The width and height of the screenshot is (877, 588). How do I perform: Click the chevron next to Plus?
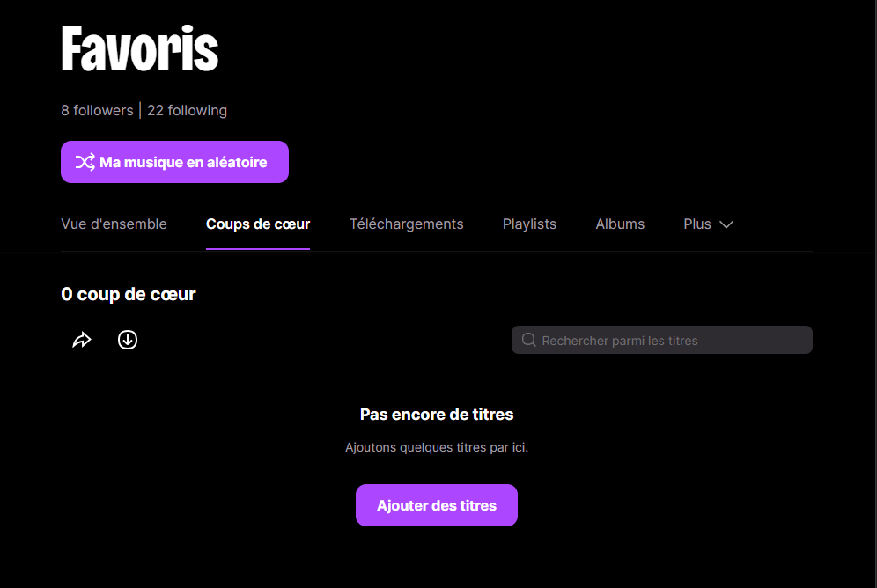[x=726, y=224]
